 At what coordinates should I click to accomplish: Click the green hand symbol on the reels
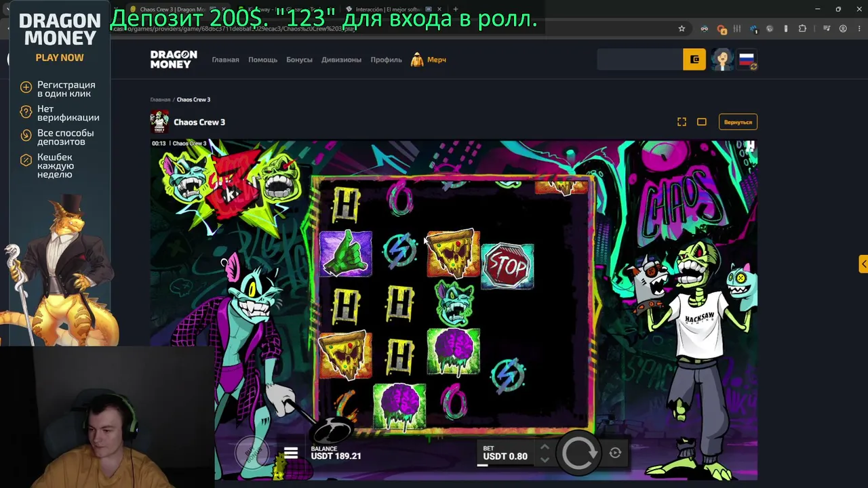coord(345,254)
